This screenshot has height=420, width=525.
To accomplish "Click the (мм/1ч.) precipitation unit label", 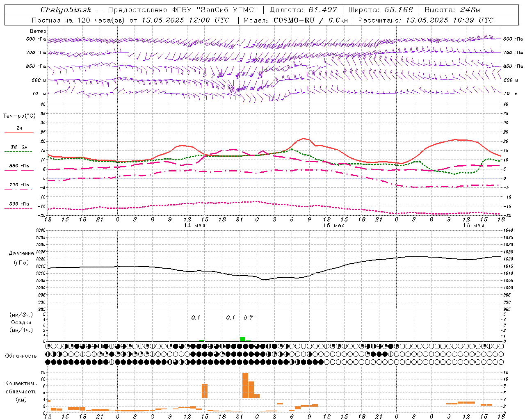I will (x=21, y=330).
